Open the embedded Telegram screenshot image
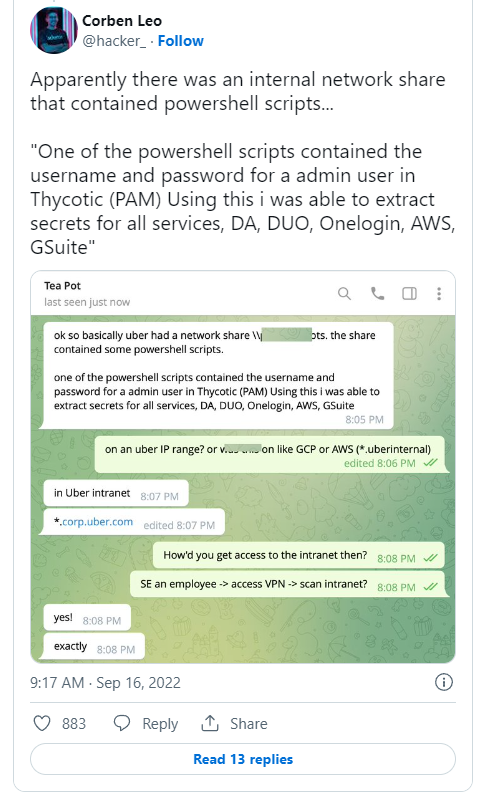The height and width of the screenshot is (792, 487). 243,467
